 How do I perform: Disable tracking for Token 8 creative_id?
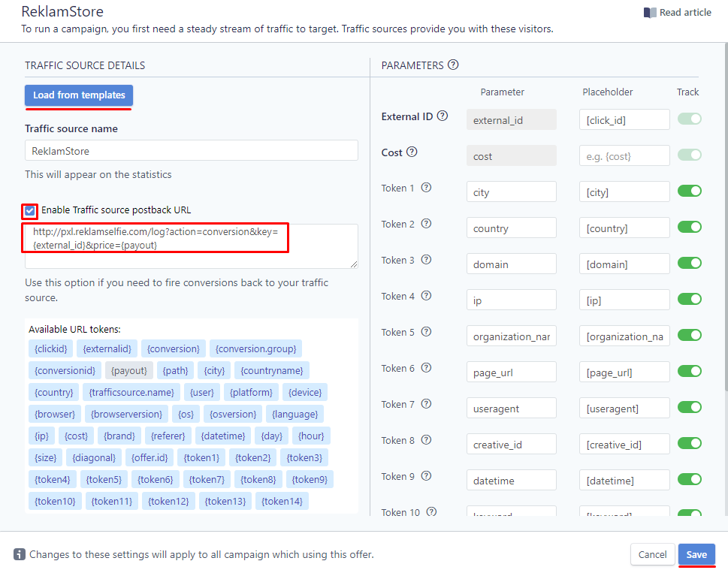click(689, 443)
